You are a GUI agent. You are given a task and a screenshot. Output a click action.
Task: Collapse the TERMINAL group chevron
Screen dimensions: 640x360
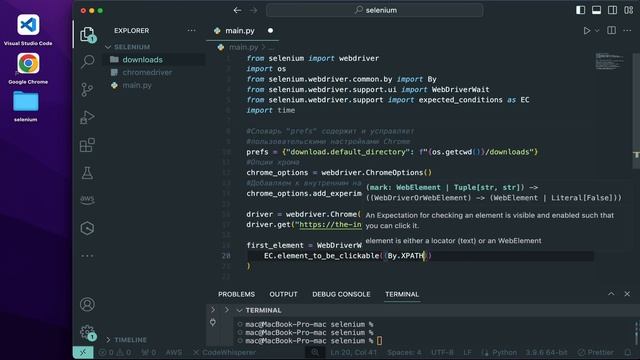(x=240, y=311)
